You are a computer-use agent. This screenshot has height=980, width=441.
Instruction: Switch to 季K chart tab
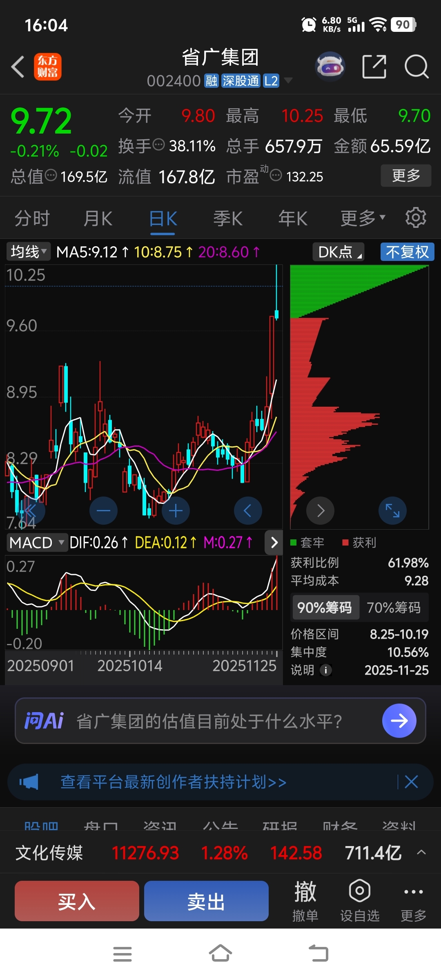pyautogui.click(x=228, y=218)
